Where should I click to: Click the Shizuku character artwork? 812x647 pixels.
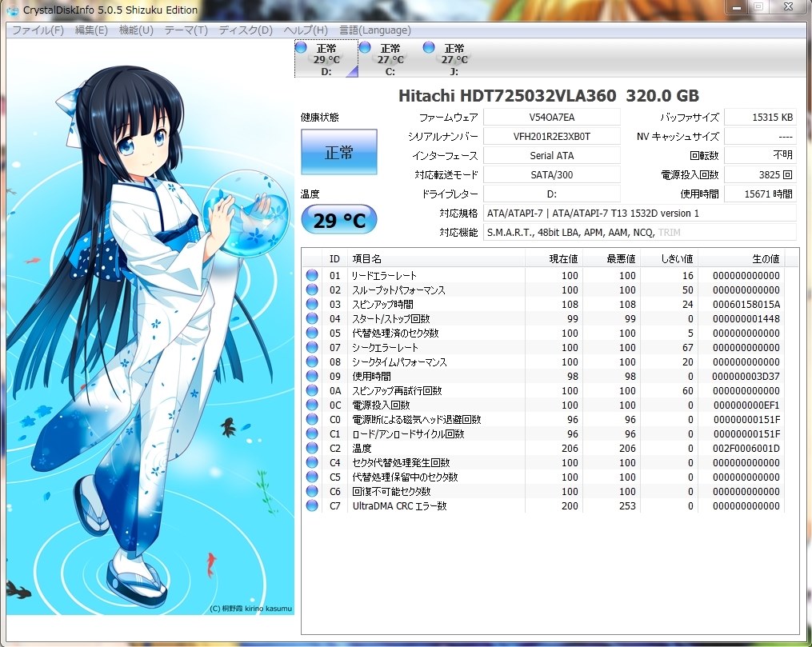(150, 327)
